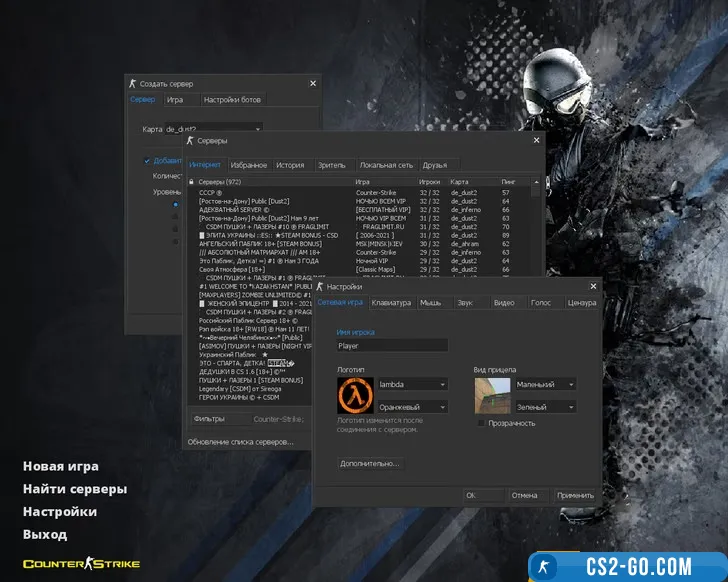
Task: Open the Зеленый crosshair color dropdown
Action: coord(544,407)
